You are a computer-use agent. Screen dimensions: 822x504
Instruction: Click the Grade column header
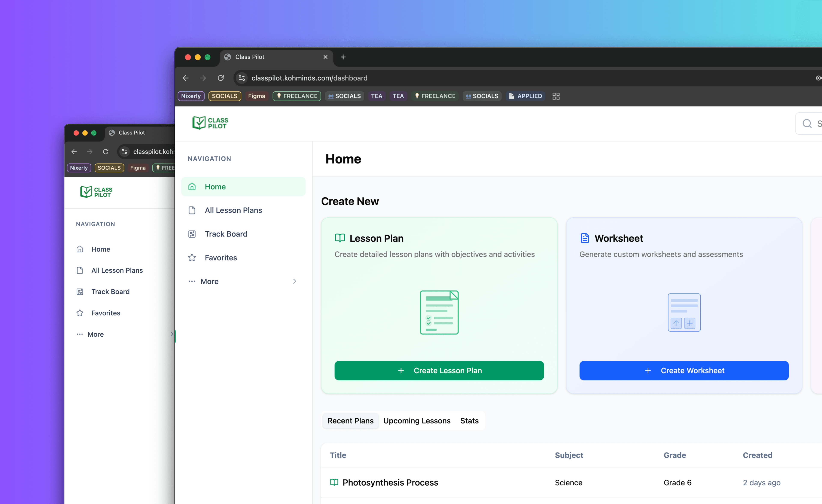(675, 455)
